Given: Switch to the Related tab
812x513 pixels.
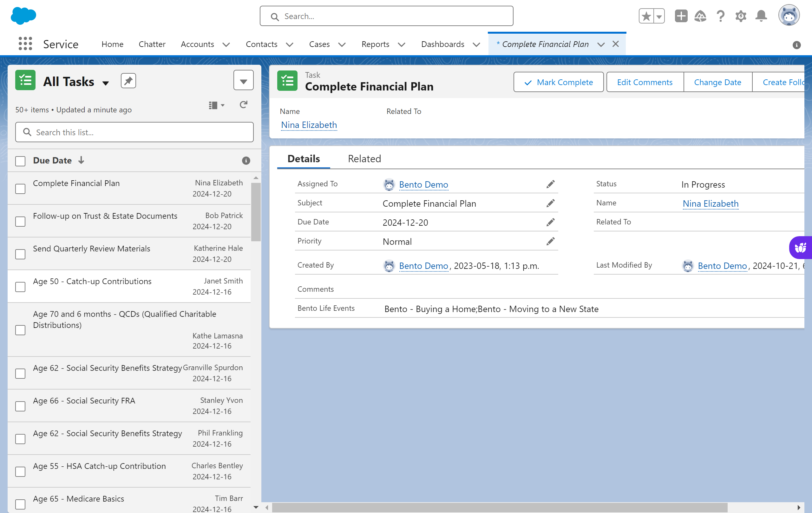Looking at the screenshot, I should [x=364, y=159].
